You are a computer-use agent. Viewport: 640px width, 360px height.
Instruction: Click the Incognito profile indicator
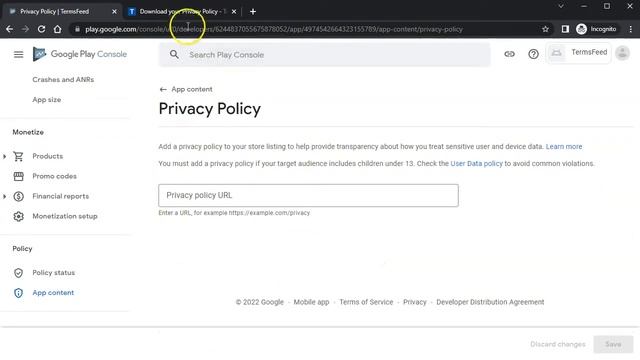click(x=596, y=29)
